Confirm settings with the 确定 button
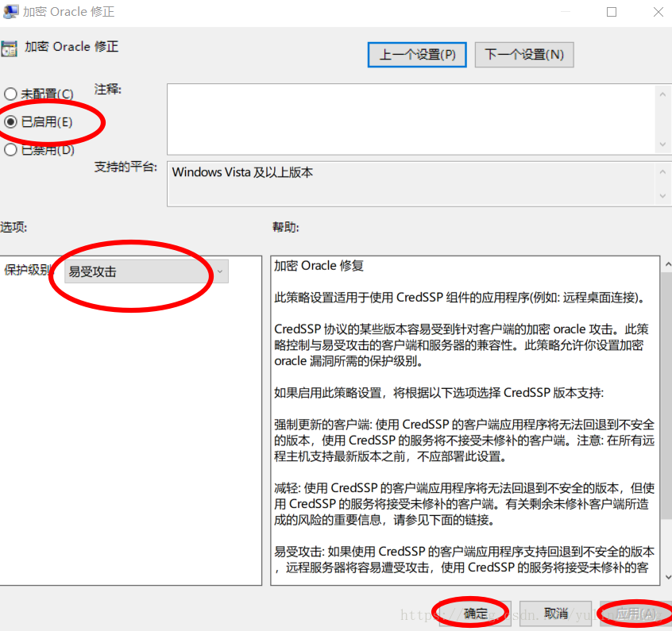Screen dimensions: 672x631 pos(476,614)
